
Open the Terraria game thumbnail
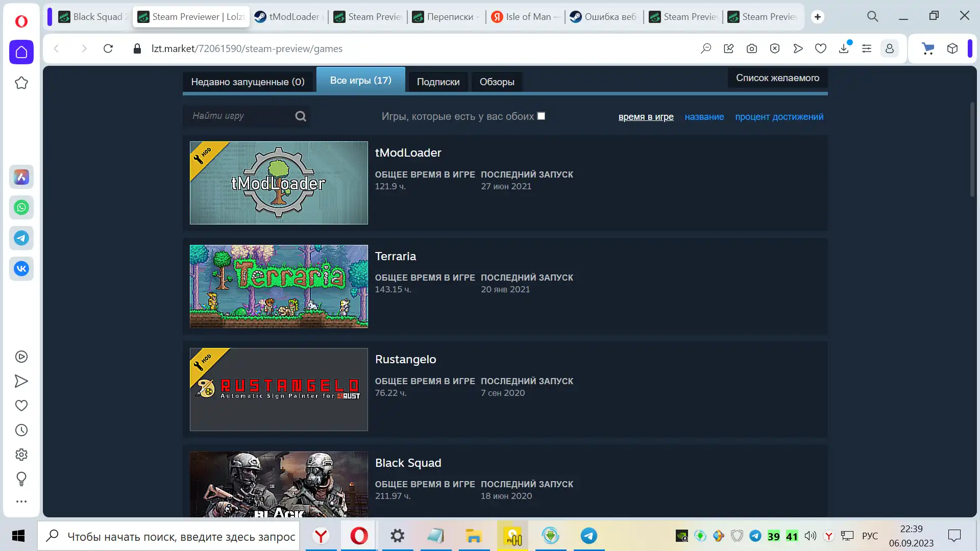click(x=279, y=286)
